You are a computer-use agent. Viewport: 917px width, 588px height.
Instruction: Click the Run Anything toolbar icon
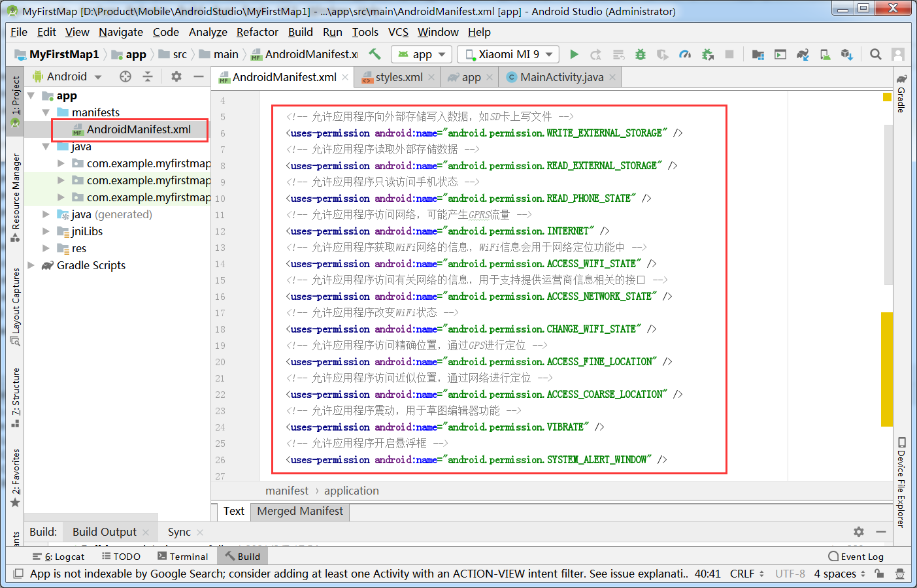coord(780,54)
